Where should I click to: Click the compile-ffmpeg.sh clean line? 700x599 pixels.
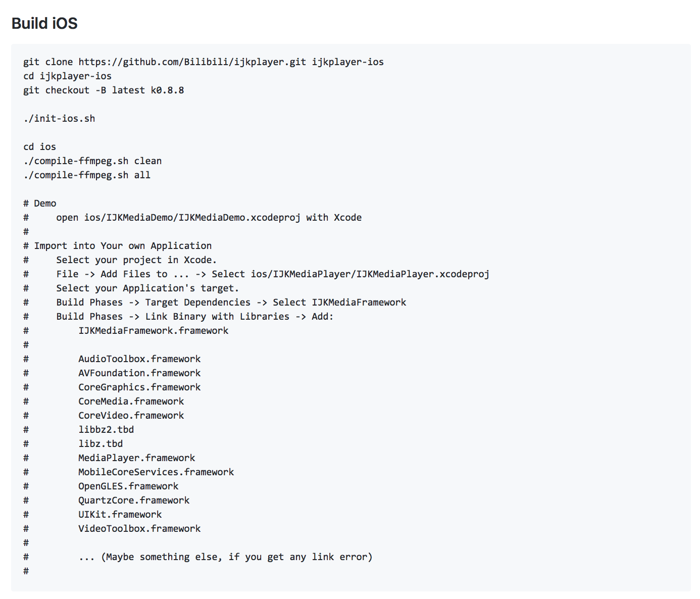92,161
